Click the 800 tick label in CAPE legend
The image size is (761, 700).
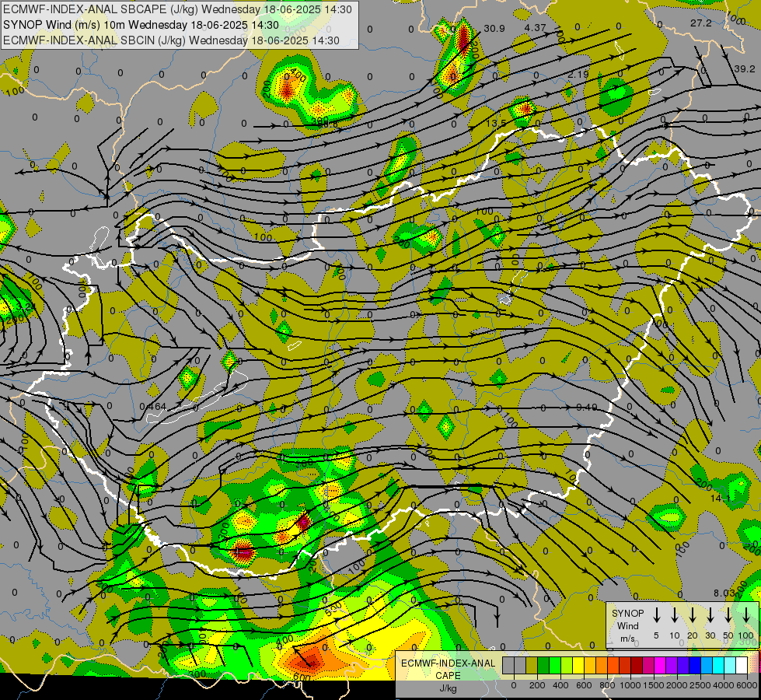[607, 685]
